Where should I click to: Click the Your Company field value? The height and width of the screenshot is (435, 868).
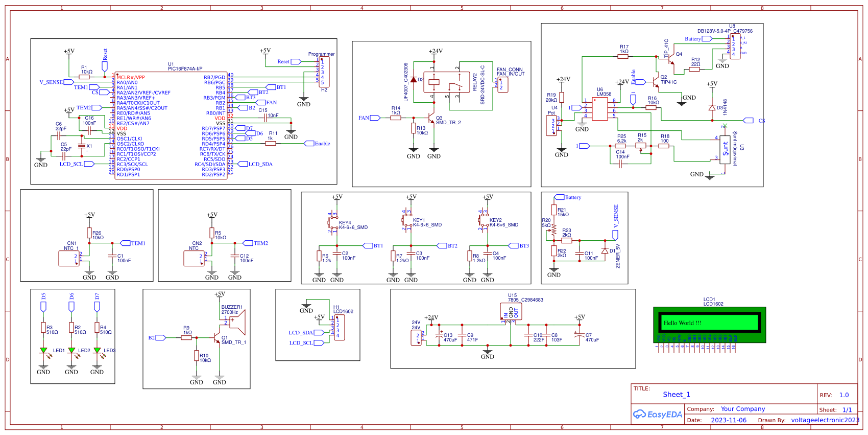(x=742, y=409)
